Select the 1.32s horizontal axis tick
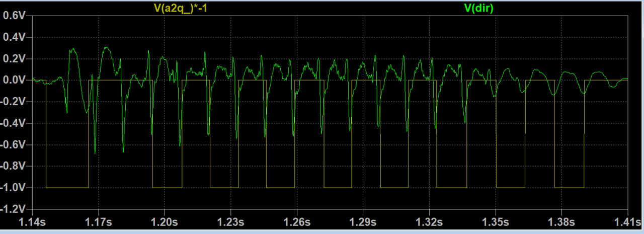 429,222
